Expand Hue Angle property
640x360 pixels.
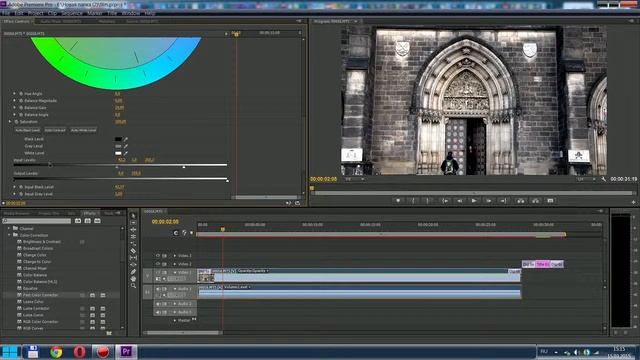tap(15, 93)
